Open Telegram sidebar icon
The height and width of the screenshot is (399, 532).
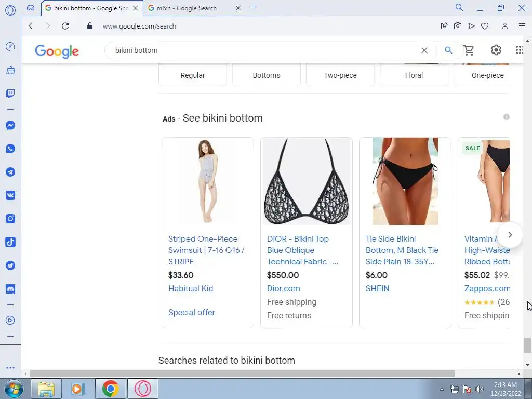(x=10, y=172)
